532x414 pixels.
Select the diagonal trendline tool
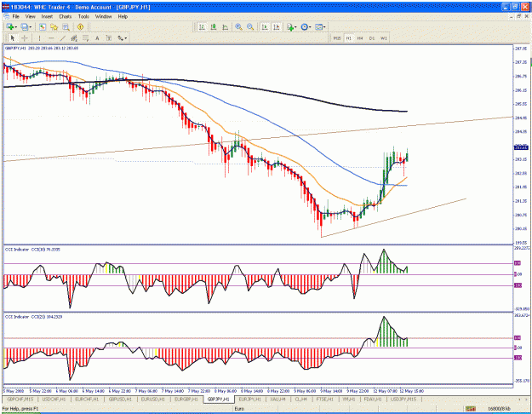(x=62, y=38)
